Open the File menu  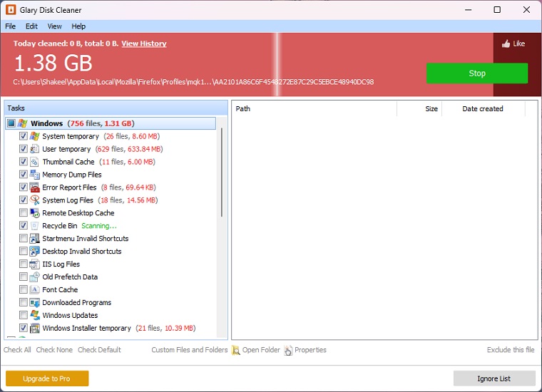11,26
